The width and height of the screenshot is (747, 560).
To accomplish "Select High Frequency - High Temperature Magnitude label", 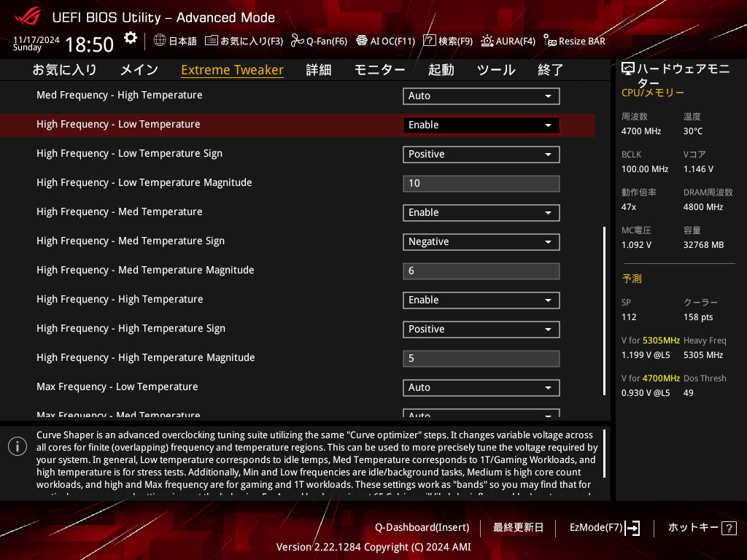I will pos(146,357).
